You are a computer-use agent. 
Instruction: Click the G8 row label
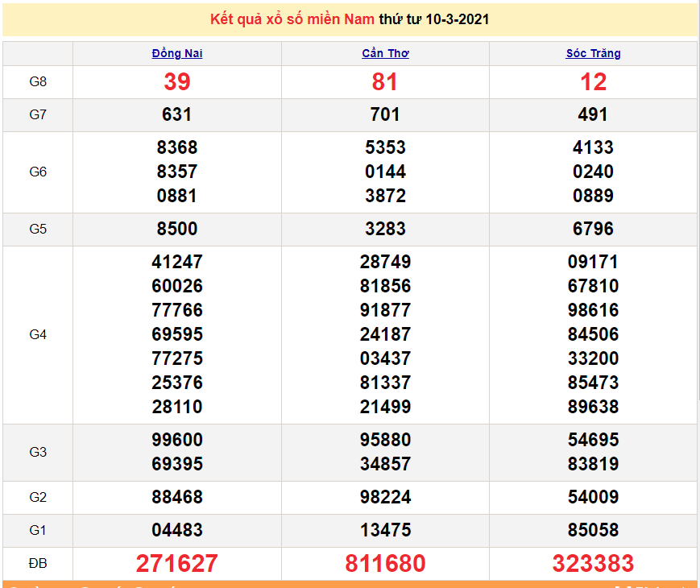(x=38, y=82)
